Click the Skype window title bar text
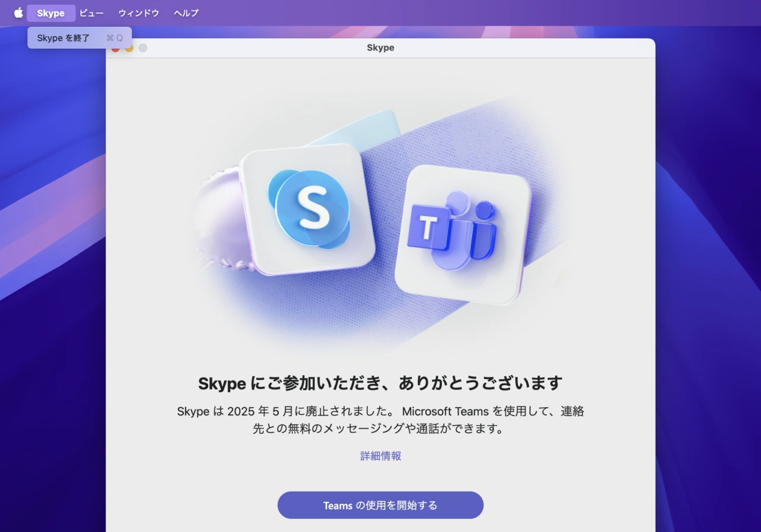The image size is (761, 532). point(380,48)
